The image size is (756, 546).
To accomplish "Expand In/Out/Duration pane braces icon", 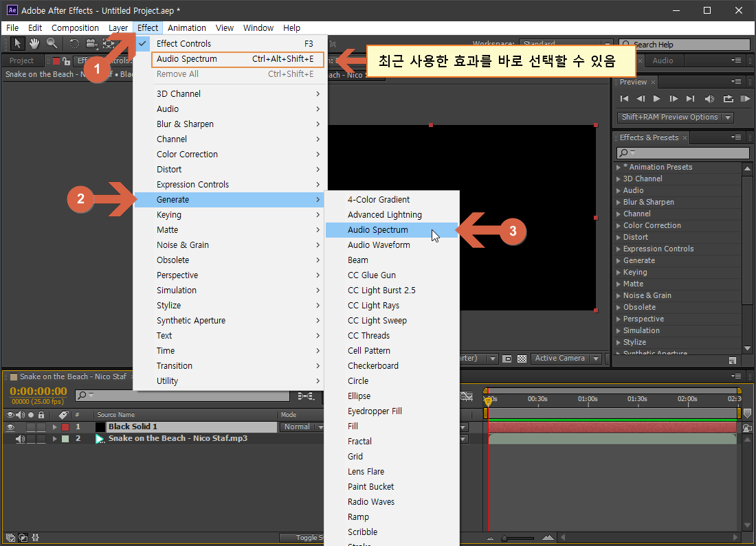I will 35,537.
